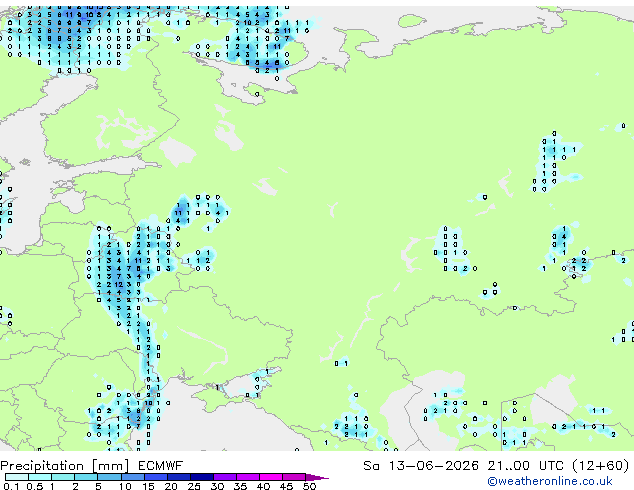Select the 0.1–0.5 mm legend swatch

click(17, 477)
